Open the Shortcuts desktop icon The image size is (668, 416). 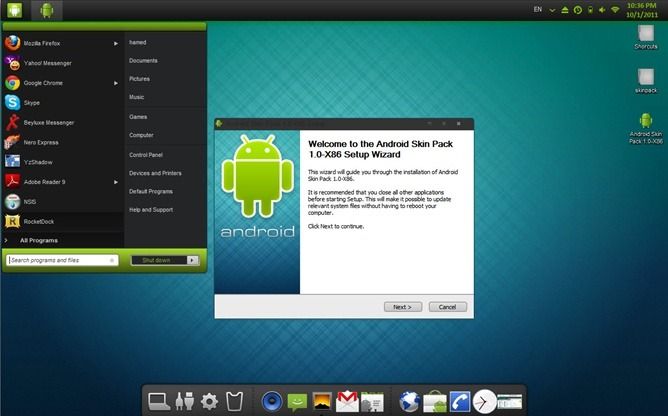646,38
